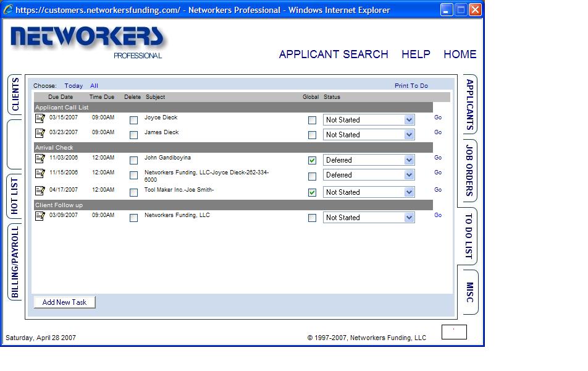588x371 pixels.
Task: Open edit icon for James Dieck task
Action: pos(40,133)
